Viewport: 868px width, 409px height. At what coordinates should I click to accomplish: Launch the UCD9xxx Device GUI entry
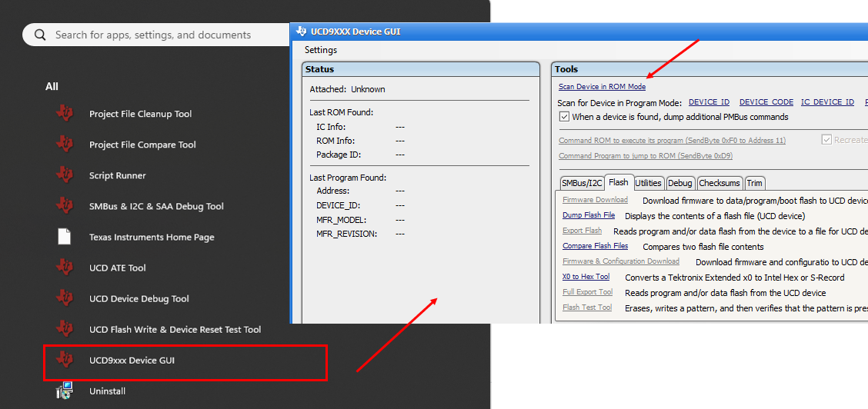pyautogui.click(x=132, y=361)
